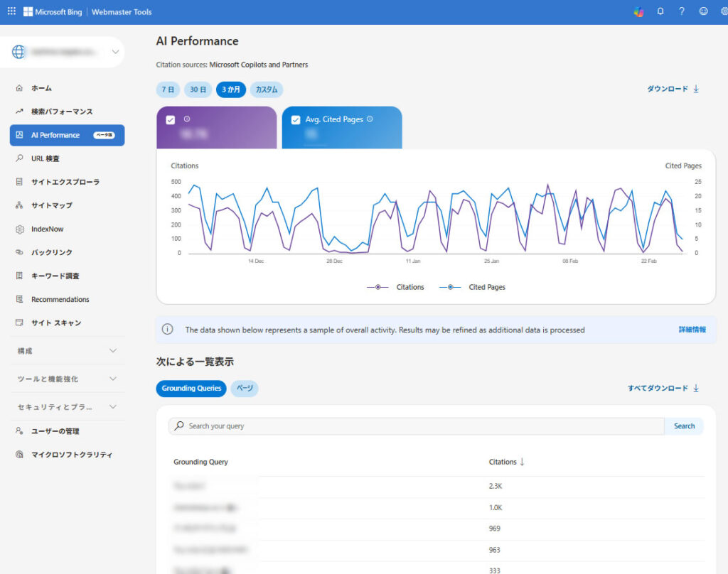Click the Search button
This screenshot has height=574, width=728.
point(684,426)
